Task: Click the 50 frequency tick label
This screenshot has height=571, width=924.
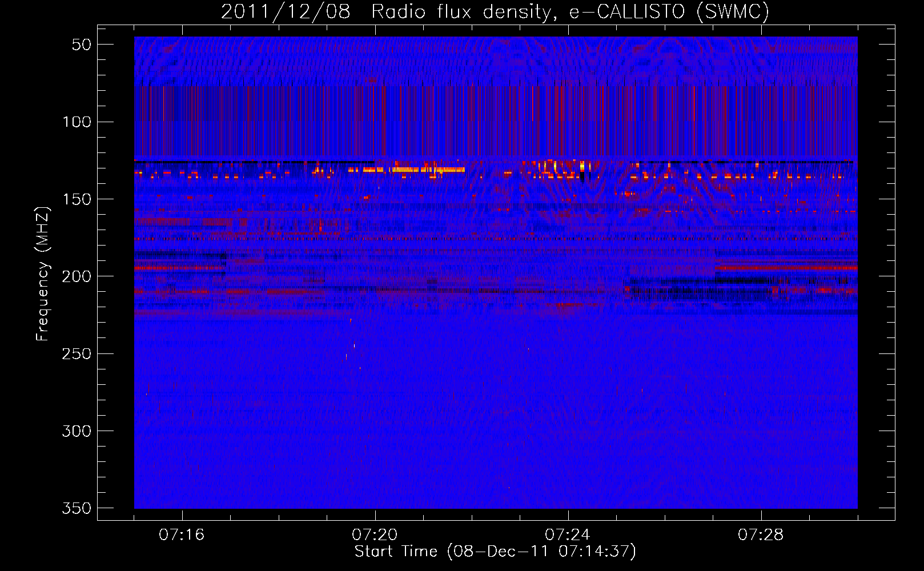Action: [x=82, y=45]
